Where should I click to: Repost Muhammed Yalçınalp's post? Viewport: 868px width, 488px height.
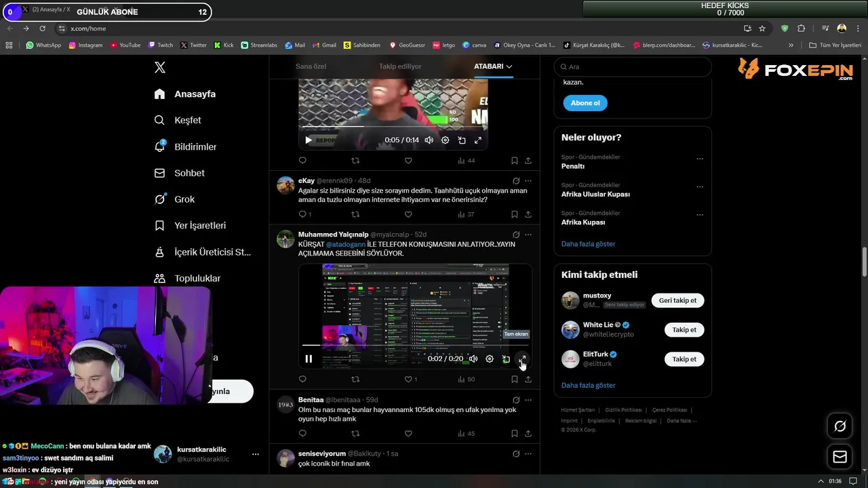pyautogui.click(x=355, y=379)
